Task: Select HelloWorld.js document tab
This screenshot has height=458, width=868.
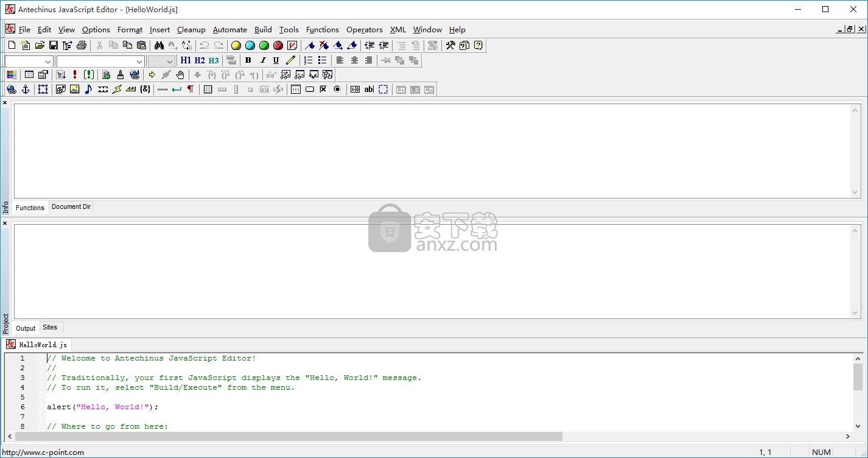Action: point(38,344)
